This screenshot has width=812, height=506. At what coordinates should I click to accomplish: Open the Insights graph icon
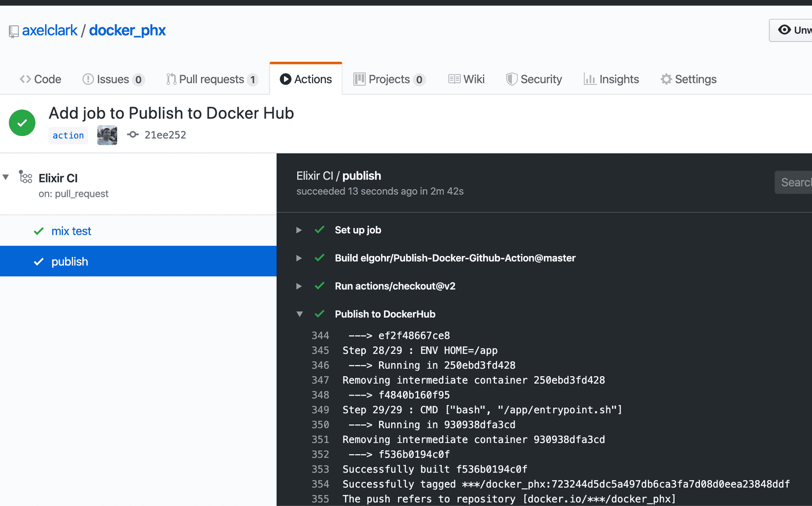(590, 79)
